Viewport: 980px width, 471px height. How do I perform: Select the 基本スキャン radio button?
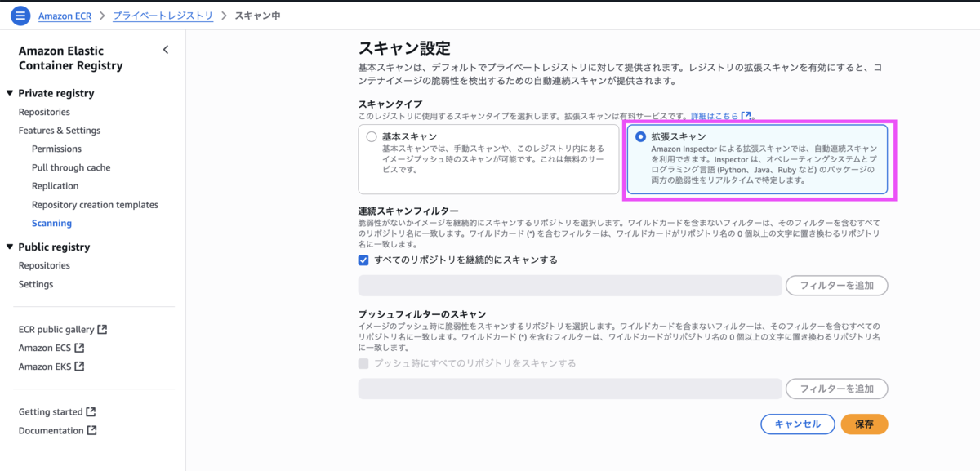[372, 137]
